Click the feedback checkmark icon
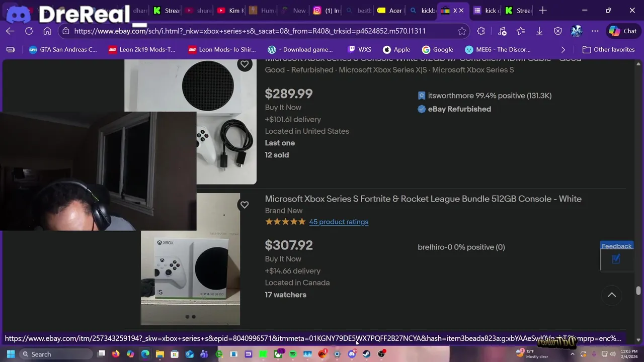644x362 pixels. (616, 259)
